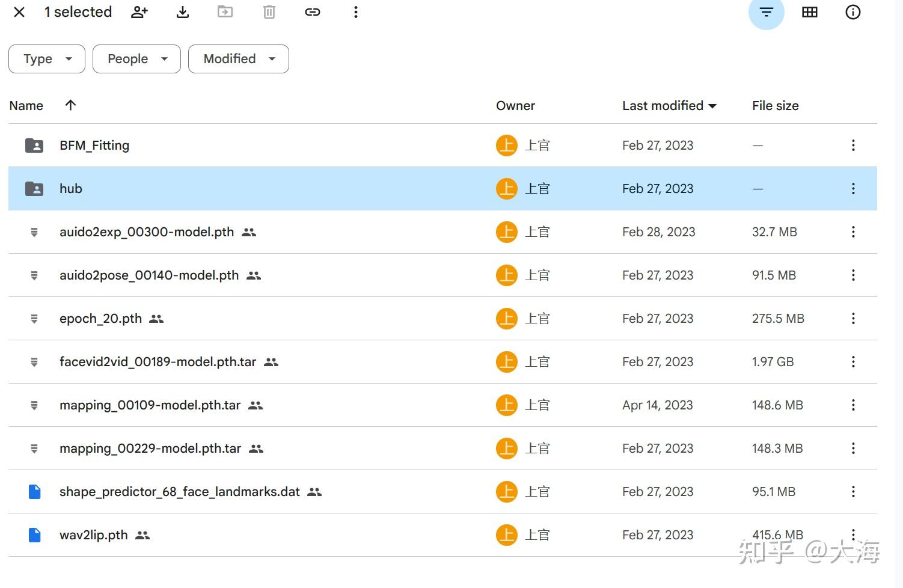
Task: Open the Modified filter dropdown
Action: click(239, 59)
